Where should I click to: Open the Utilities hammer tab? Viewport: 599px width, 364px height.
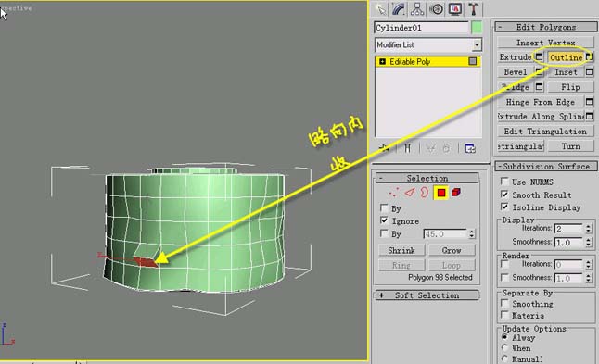[x=474, y=8]
